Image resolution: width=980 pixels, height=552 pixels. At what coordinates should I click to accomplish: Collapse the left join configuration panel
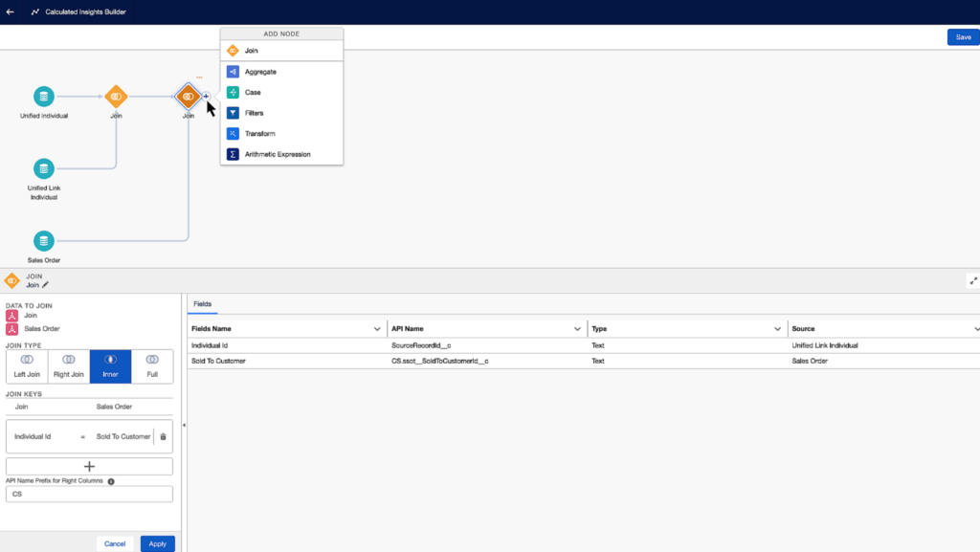[184, 425]
